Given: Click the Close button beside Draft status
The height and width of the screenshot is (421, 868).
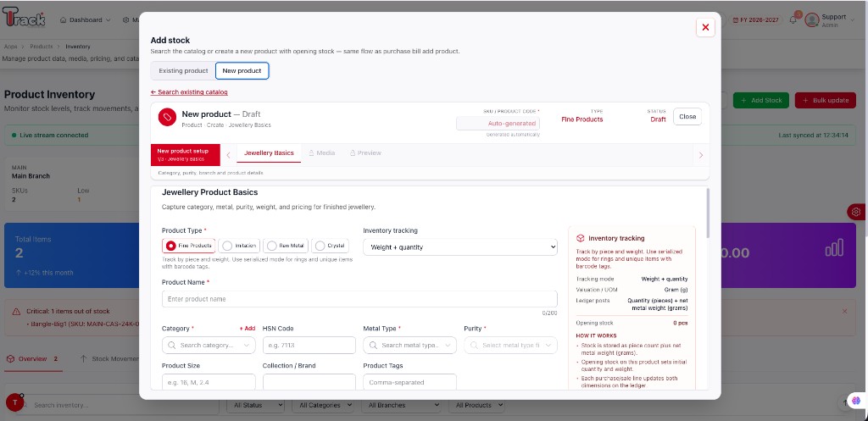Looking at the screenshot, I should (x=687, y=117).
